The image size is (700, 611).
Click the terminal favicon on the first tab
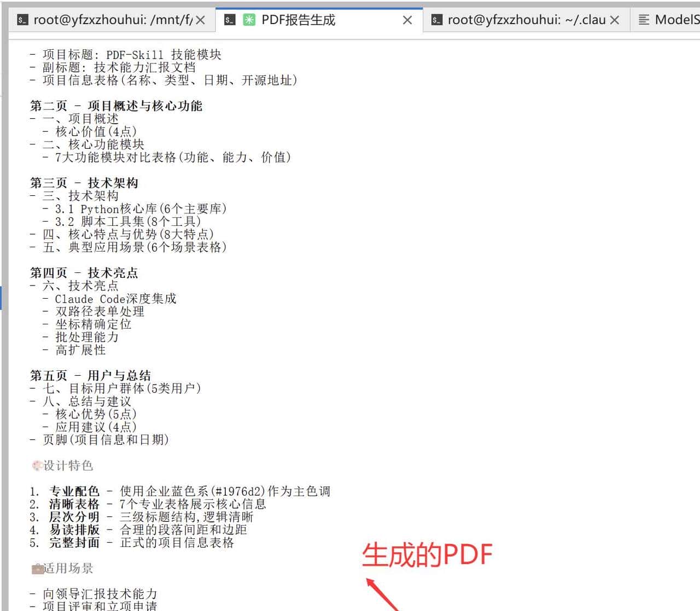[x=22, y=19]
